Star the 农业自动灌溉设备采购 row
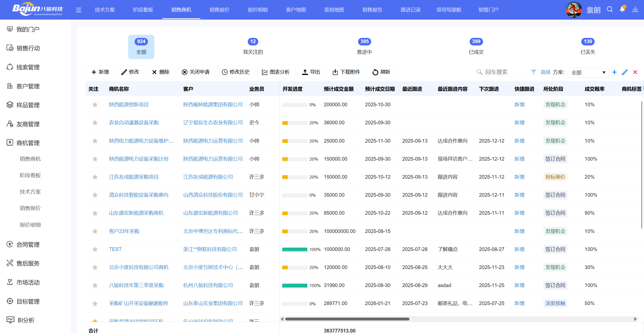Image resolution: width=644 pixels, height=333 pixels. click(x=95, y=122)
